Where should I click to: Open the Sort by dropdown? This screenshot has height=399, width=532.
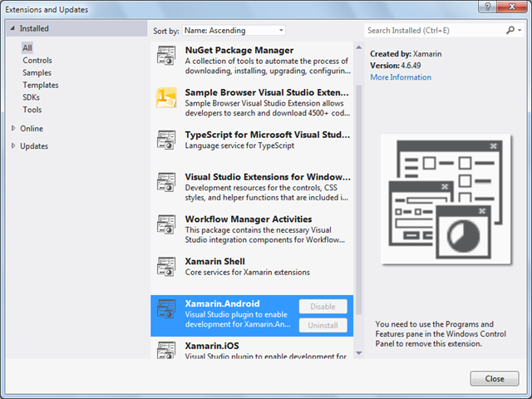click(234, 30)
